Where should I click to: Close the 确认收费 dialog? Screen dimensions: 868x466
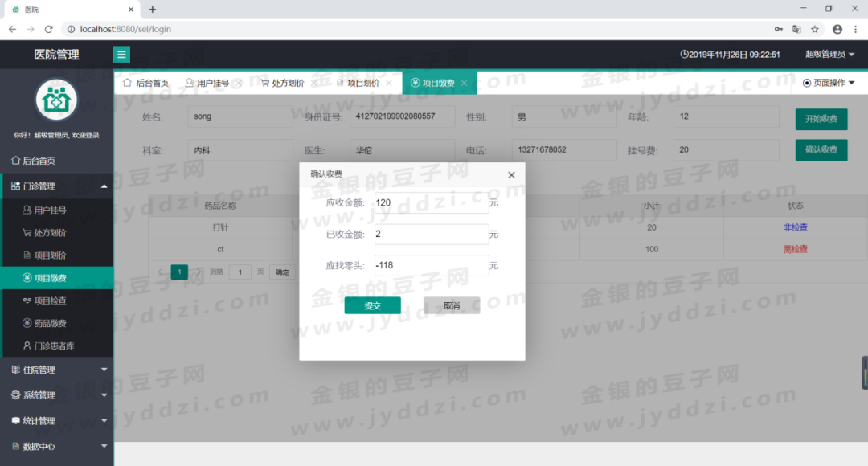(x=511, y=175)
